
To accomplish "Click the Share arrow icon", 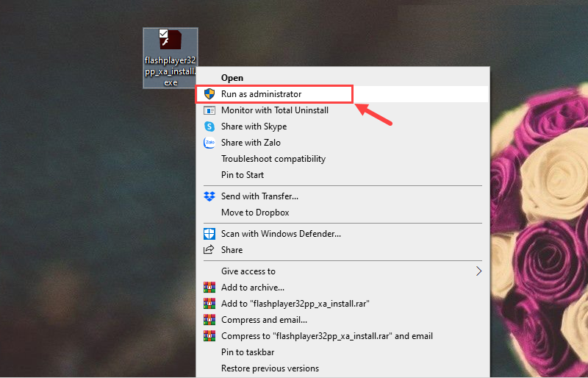I will (209, 249).
